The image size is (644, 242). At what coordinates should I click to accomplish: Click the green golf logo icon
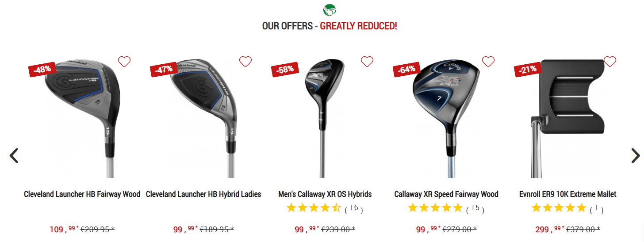click(330, 9)
